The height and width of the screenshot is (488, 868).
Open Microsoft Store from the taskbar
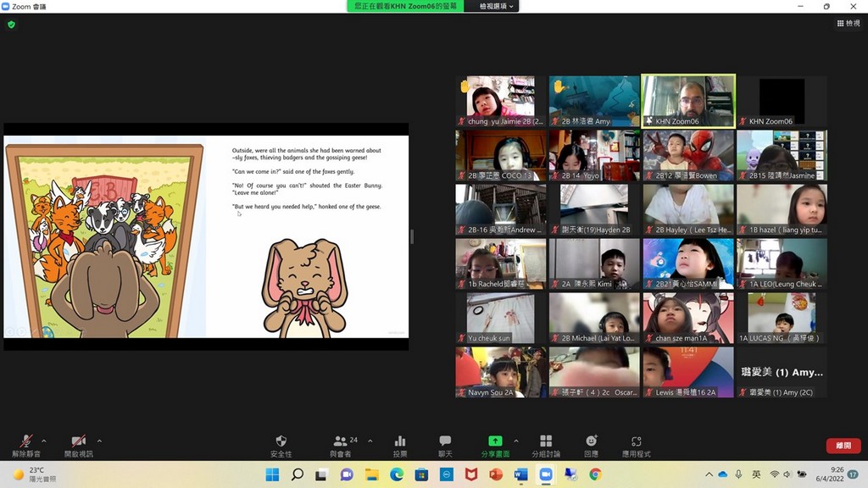click(x=421, y=474)
